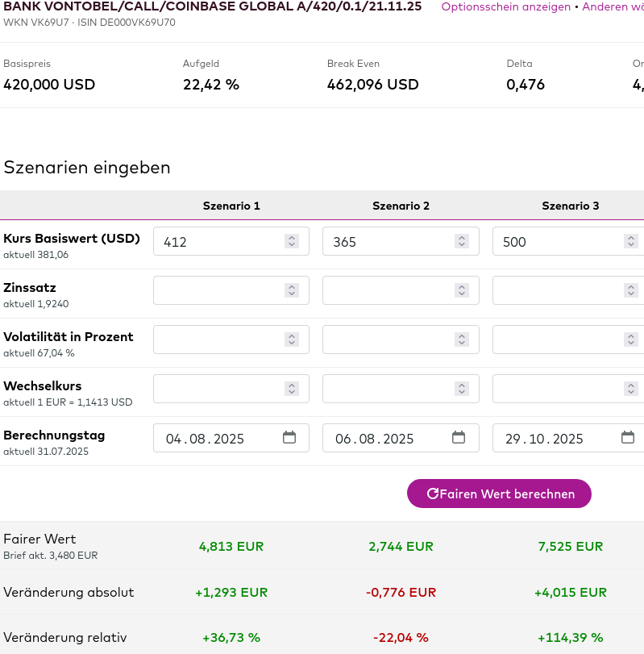The image size is (644, 654).
Task: Click stepper arrows on Szenario 2 Kurs Basiswert
Action: coord(461,241)
